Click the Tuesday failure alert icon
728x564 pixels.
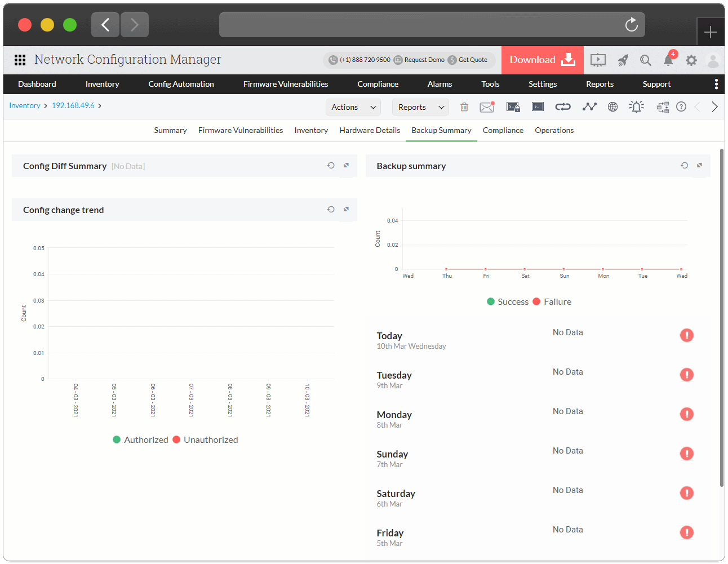click(x=687, y=375)
